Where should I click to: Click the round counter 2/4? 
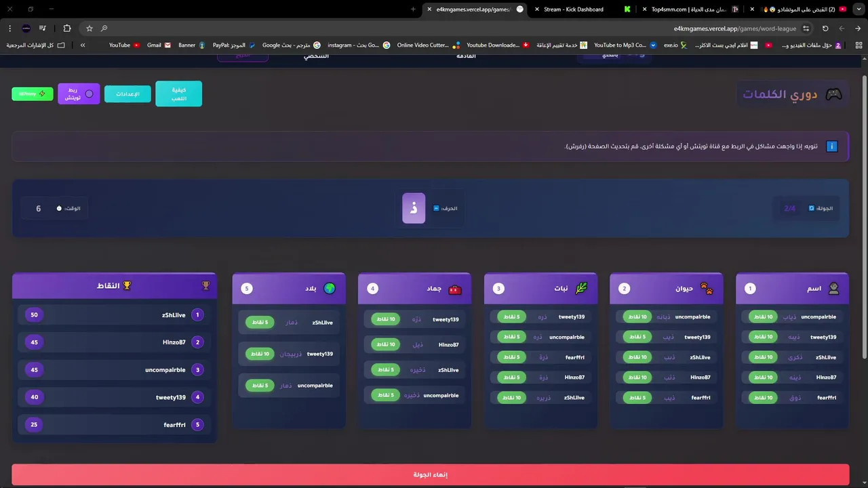789,208
